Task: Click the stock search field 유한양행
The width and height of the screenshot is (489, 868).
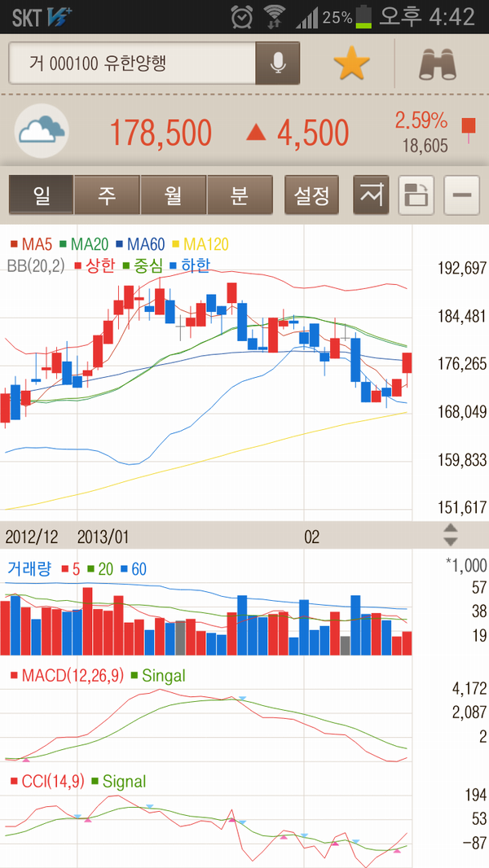Action: pos(132,64)
